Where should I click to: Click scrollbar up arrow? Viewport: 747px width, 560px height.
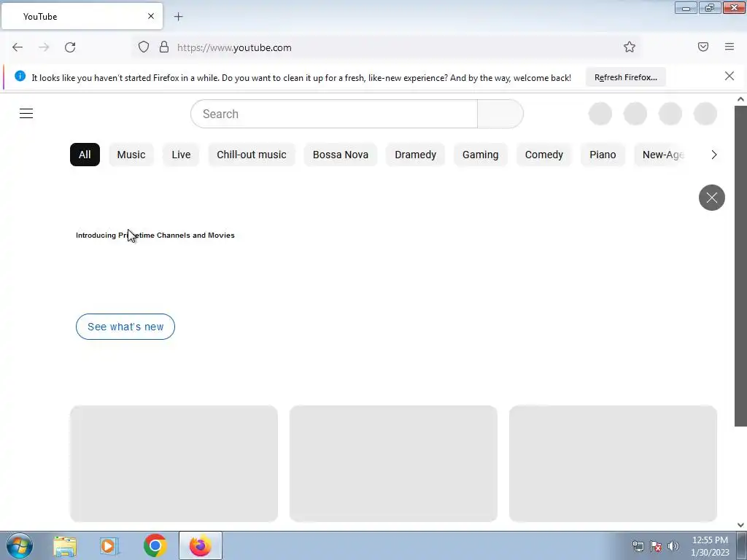pos(740,99)
